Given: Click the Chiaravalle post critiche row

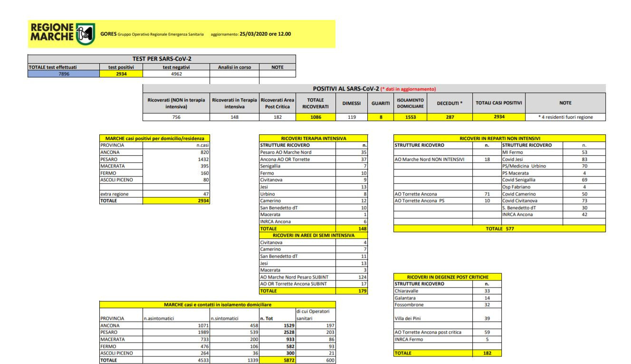Looking at the screenshot, I should 448,290.
